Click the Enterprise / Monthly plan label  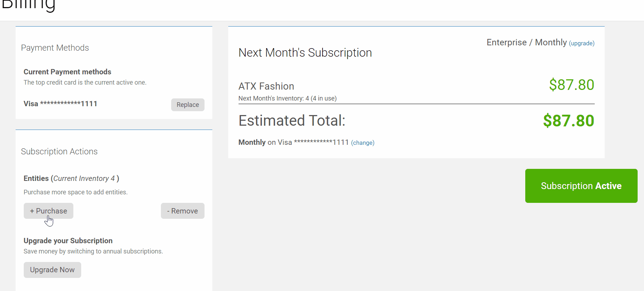pos(527,42)
